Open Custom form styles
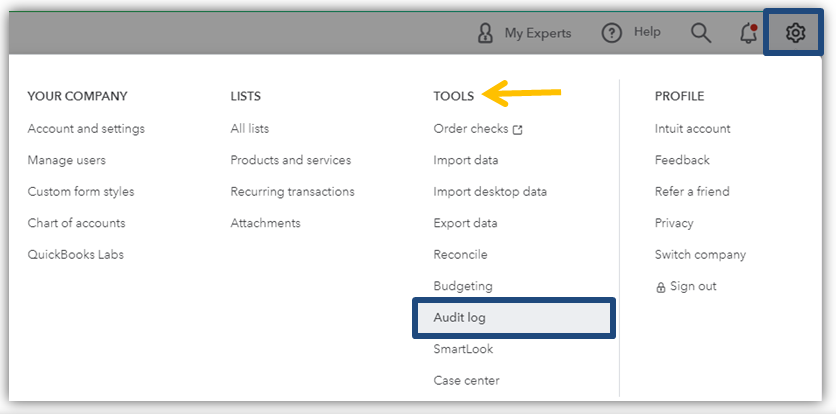Viewport: 836px width, 414px height. pos(81,192)
